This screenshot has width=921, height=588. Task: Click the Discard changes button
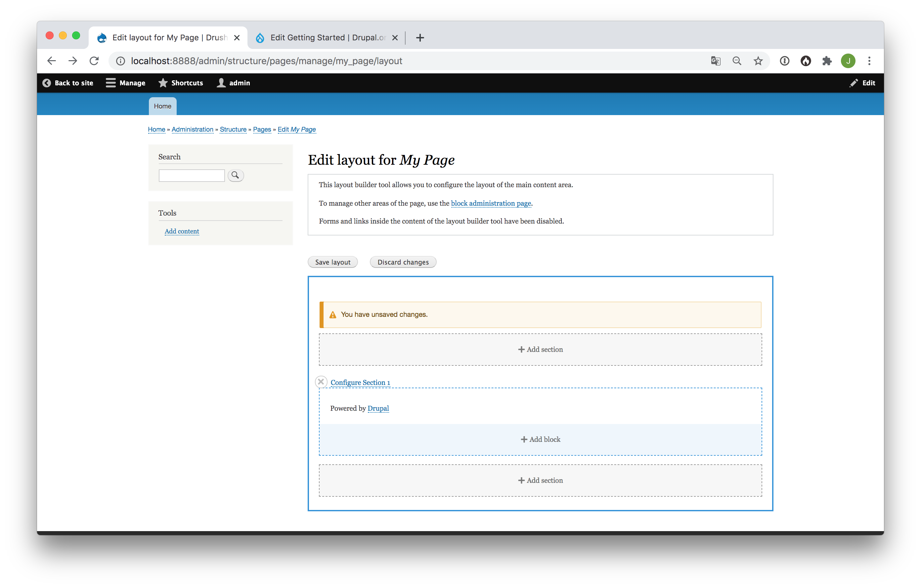(403, 262)
